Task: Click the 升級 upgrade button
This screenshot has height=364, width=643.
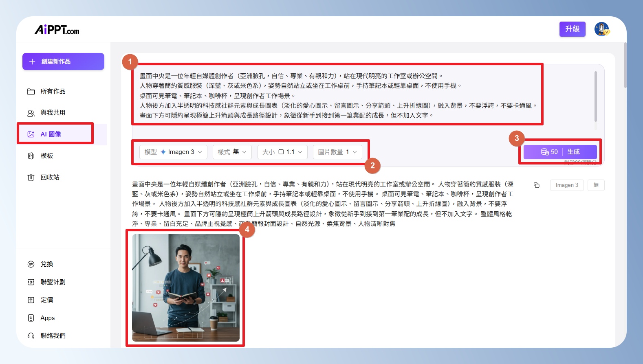Action: [572, 29]
